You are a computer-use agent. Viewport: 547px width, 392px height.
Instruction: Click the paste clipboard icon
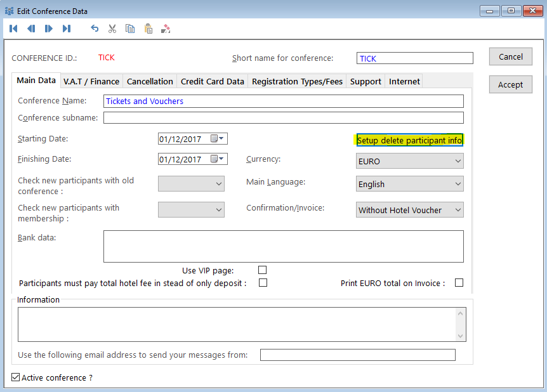148,29
